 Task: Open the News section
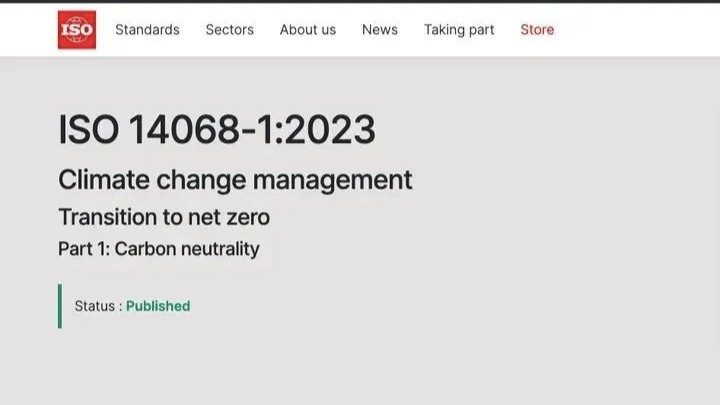[380, 30]
